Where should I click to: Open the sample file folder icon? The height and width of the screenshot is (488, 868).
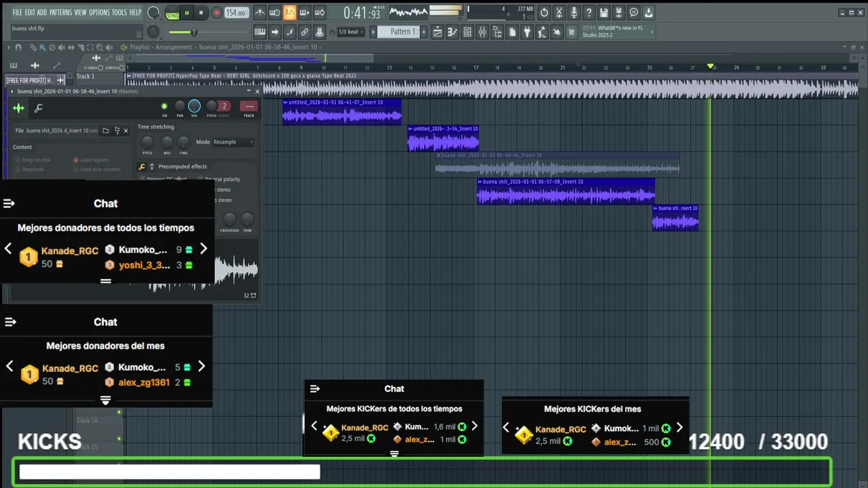[106, 130]
